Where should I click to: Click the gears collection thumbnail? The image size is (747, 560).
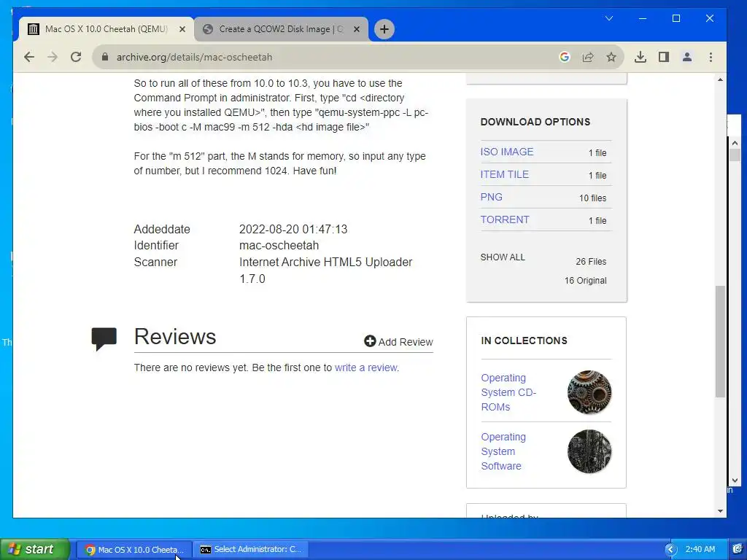[x=589, y=392]
